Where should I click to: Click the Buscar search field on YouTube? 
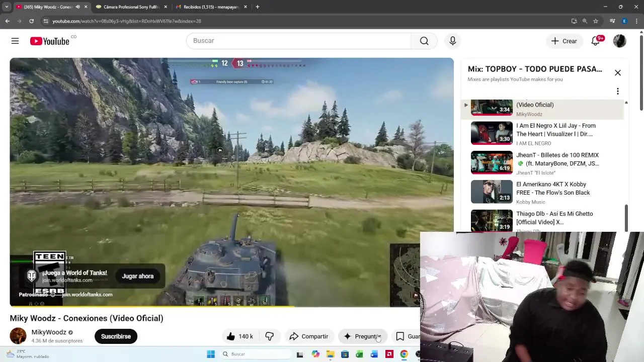tap(299, 41)
